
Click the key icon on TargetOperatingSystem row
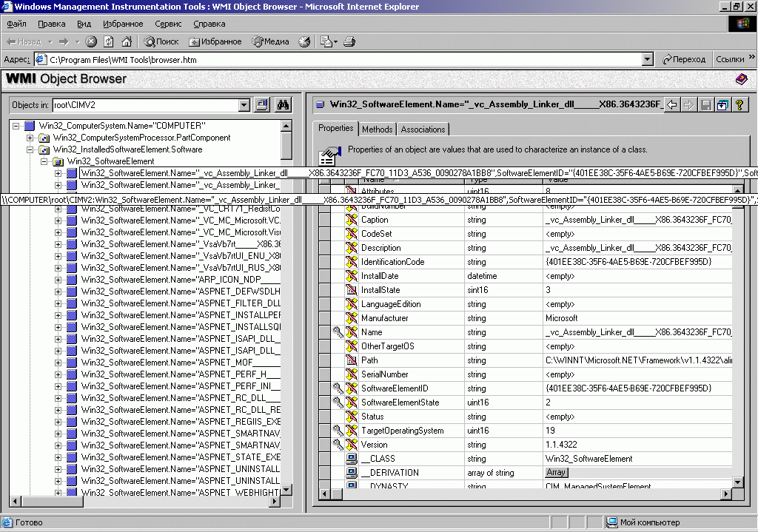point(338,430)
